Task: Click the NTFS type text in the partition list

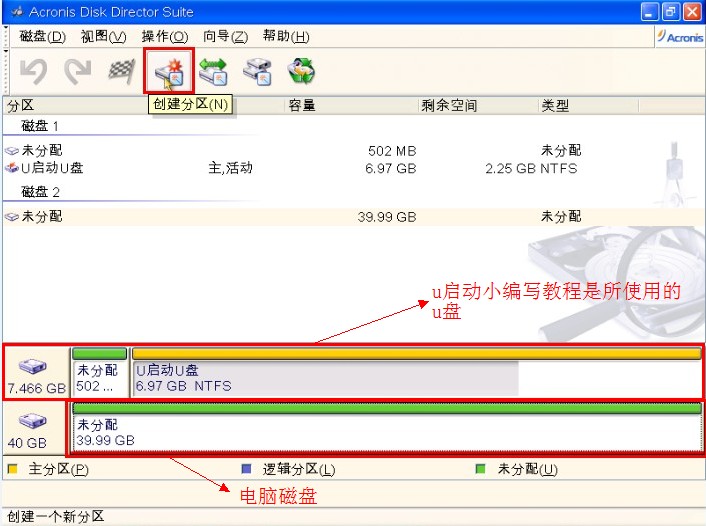Action: coord(559,168)
